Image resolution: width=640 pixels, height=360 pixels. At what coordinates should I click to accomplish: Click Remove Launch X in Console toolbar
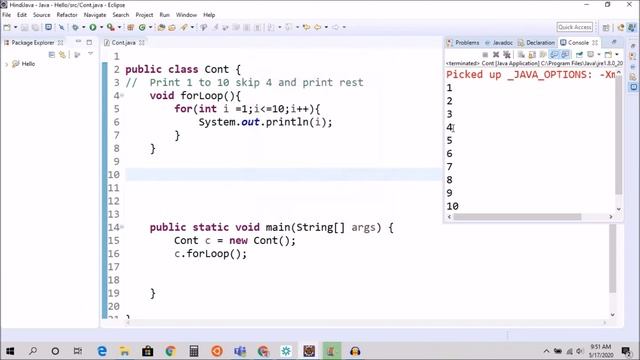(x=496, y=55)
